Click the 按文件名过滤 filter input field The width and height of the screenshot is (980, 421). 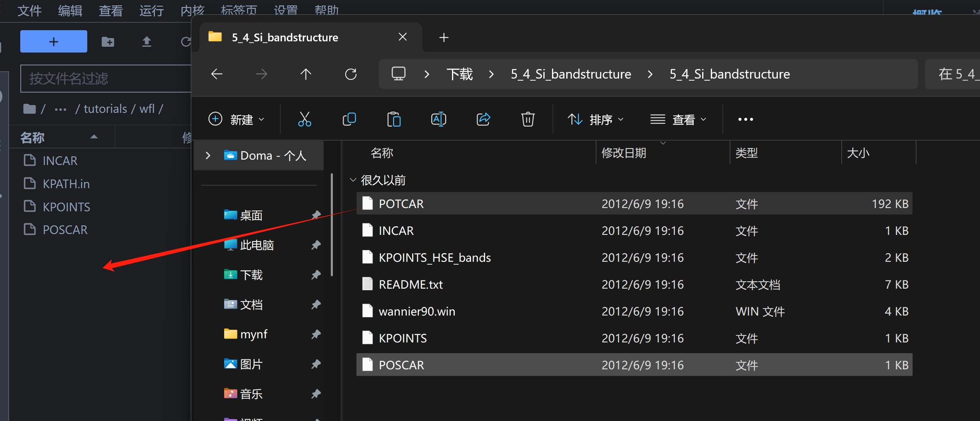coord(105,79)
